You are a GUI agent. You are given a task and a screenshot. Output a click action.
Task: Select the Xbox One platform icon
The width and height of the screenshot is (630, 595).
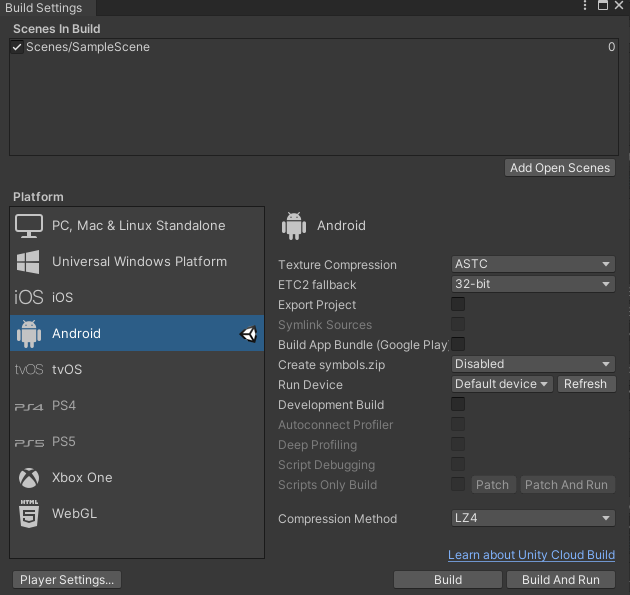pos(29,478)
